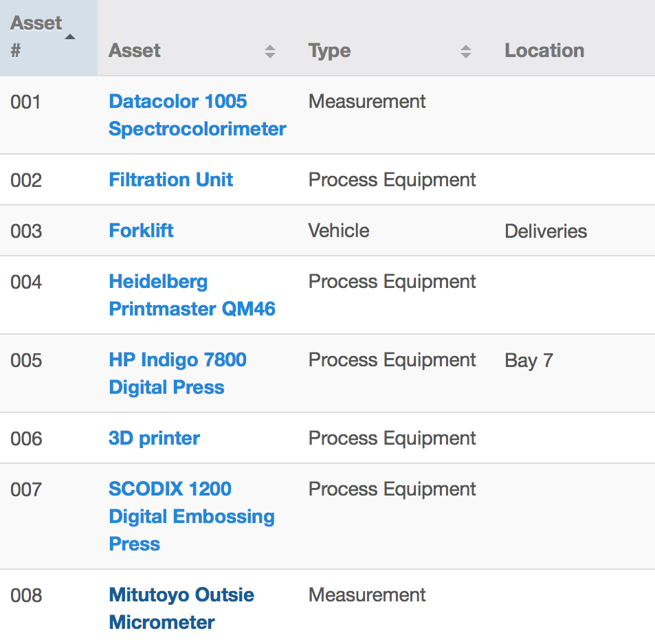
Task: Click the Deliveries location cell
Action: coord(546,231)
